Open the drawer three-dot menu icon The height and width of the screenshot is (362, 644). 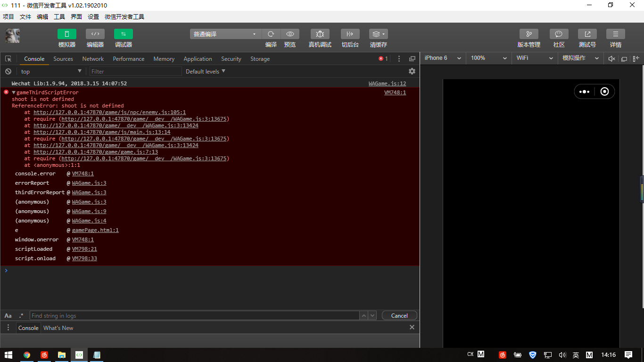pos(8,328)
